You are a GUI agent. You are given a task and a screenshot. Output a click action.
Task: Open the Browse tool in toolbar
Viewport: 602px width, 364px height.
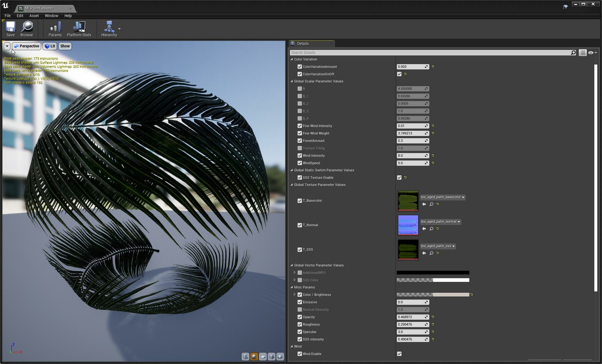[x=26, y=29]
